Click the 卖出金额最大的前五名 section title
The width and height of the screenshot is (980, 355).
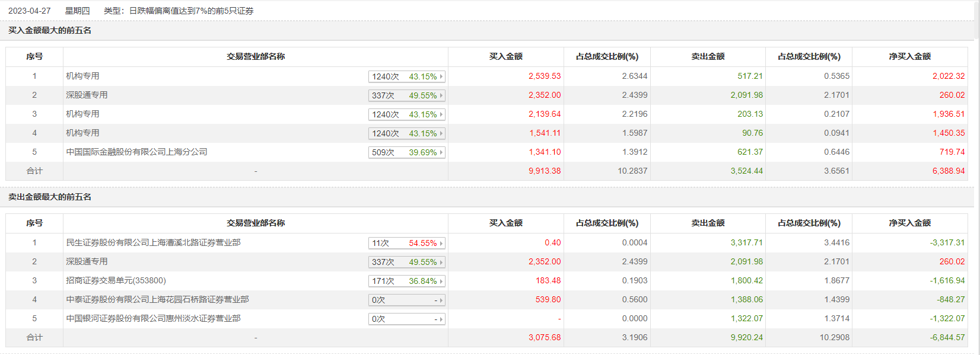coord(50,197)
